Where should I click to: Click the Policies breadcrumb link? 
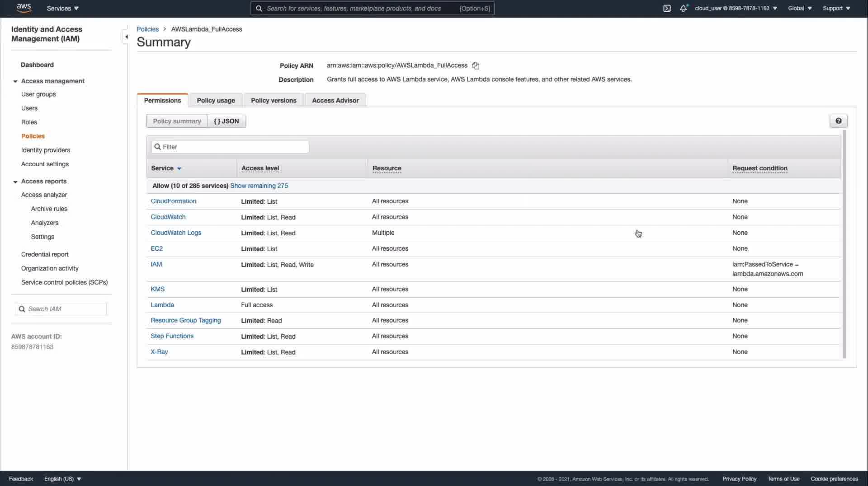point(148,29)
